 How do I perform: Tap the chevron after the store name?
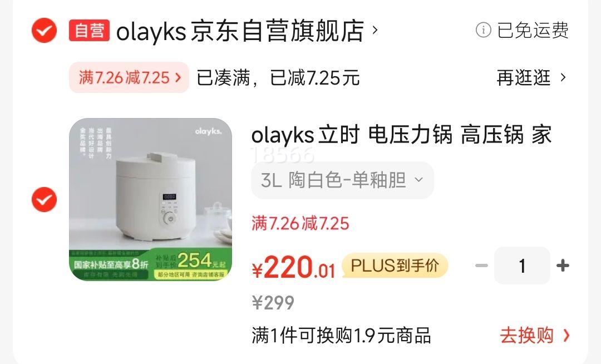point(375,30)
